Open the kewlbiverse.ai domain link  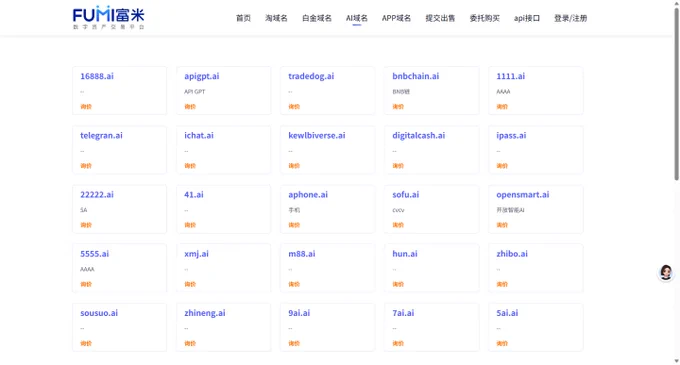(317, 136)
